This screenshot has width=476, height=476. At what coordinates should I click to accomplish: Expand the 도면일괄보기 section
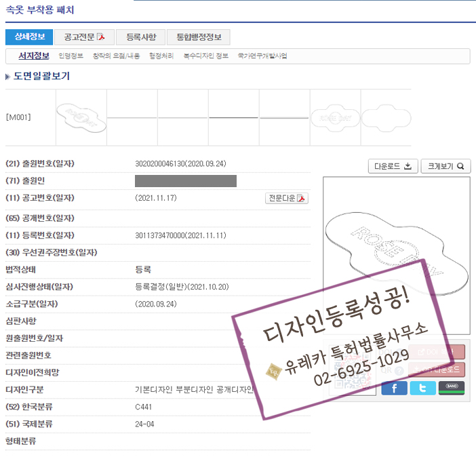click(41, 76)
